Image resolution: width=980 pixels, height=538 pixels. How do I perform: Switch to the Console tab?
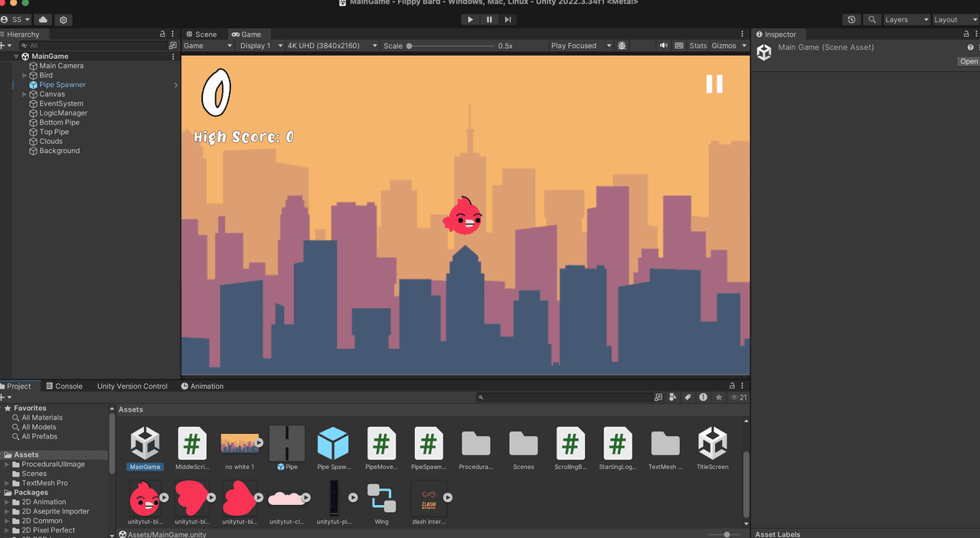point(64,386)
